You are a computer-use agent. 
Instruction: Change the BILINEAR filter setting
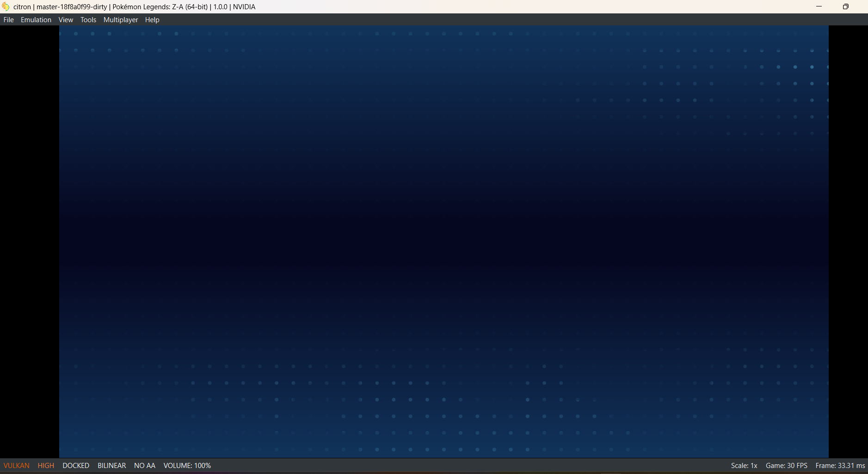click(x=112, y=466)
